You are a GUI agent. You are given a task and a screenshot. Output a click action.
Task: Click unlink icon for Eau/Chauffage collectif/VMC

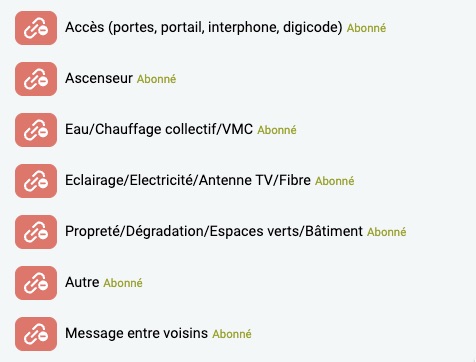click(36, 130)
